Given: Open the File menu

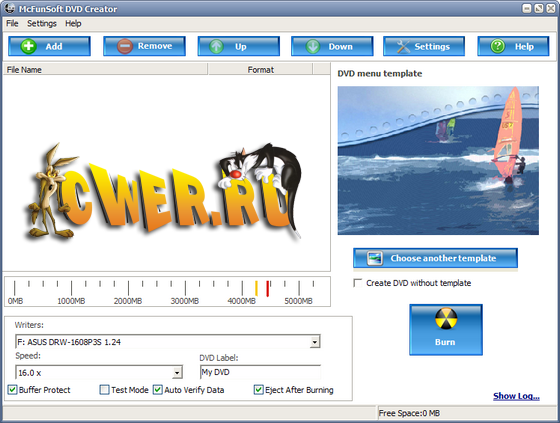Looking at the screenshot, I should (12, 24).
